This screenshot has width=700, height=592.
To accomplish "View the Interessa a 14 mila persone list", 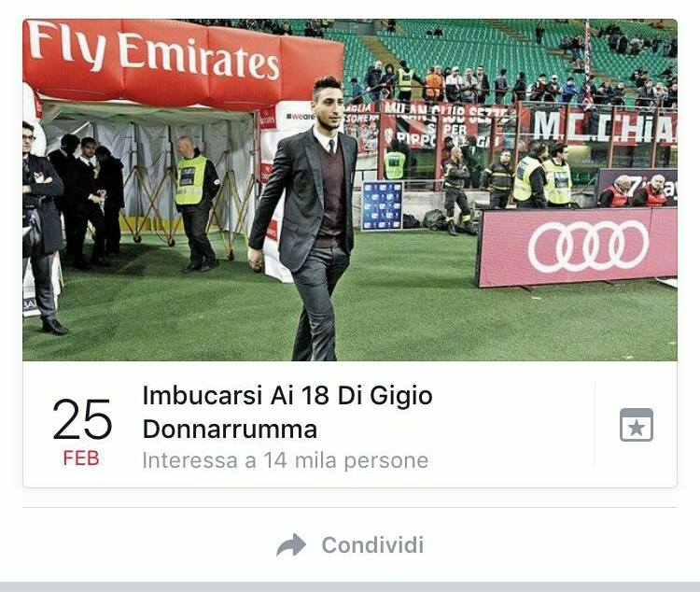I will click(x=286, y=460).
